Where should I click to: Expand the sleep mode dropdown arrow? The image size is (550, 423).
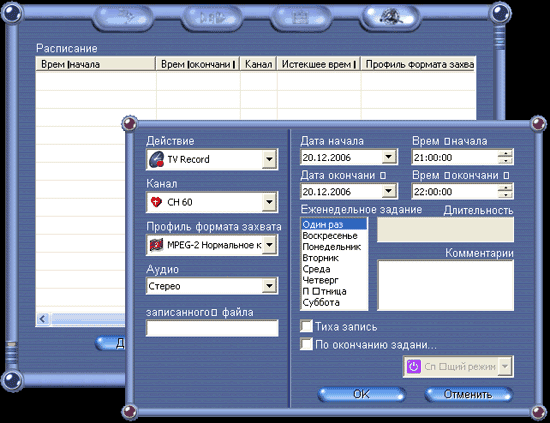[x=505, y=367]
